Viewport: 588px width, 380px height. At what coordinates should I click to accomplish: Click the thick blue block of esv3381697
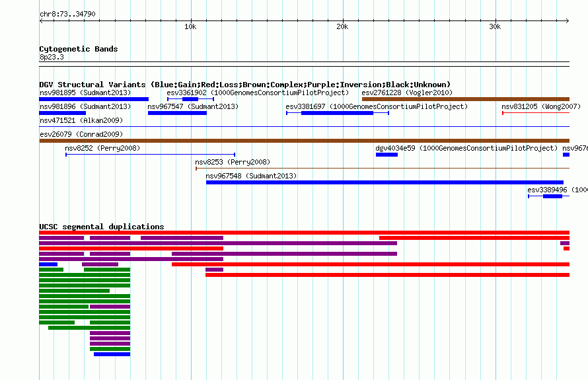(x=337, y=113)
